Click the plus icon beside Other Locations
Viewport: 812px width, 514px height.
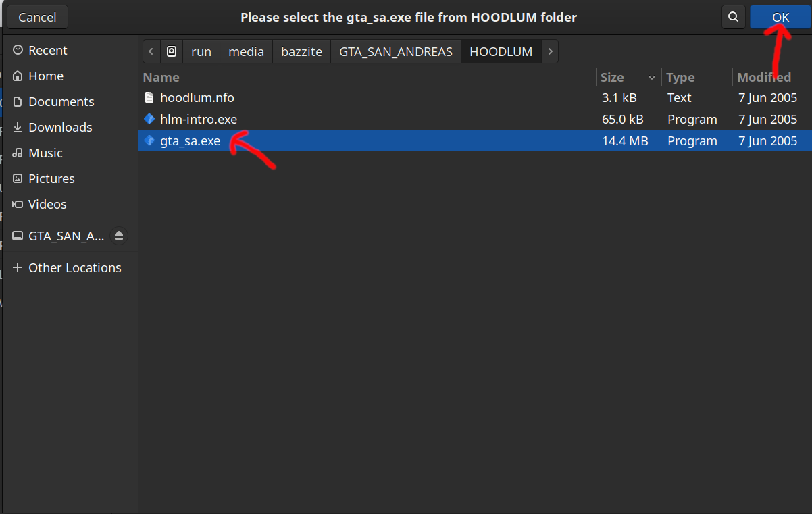(18, 267)
